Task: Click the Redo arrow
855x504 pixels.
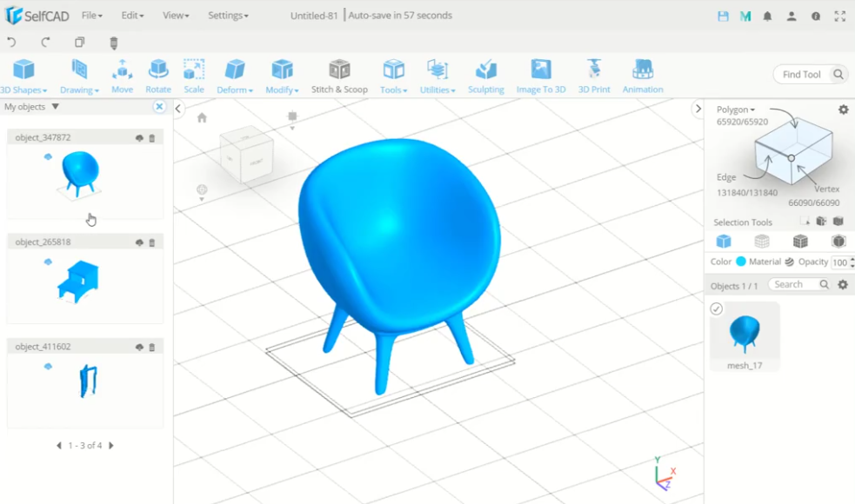Action: tap(45, 42)
